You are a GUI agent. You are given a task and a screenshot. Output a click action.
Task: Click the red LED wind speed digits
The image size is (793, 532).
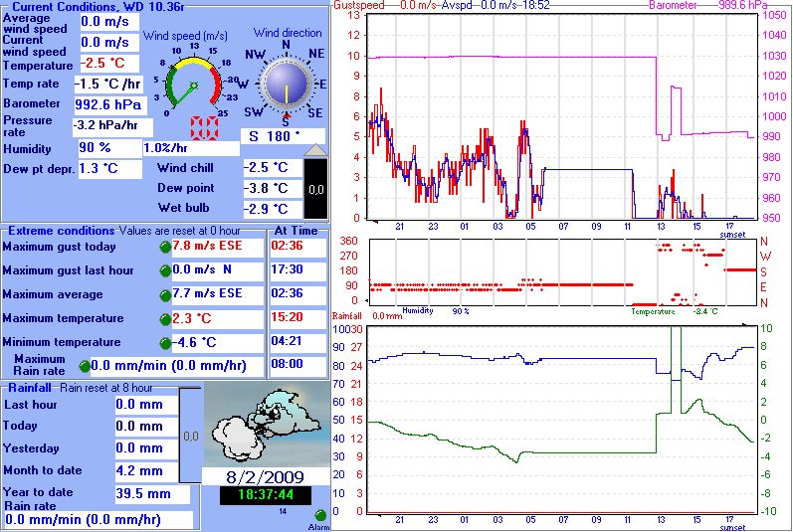coord(205,128)
